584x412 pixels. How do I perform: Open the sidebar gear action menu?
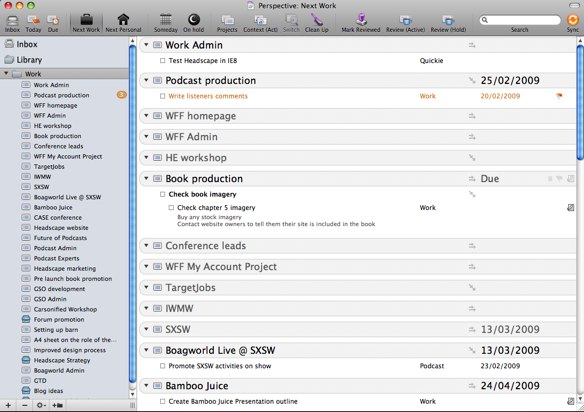41,405
